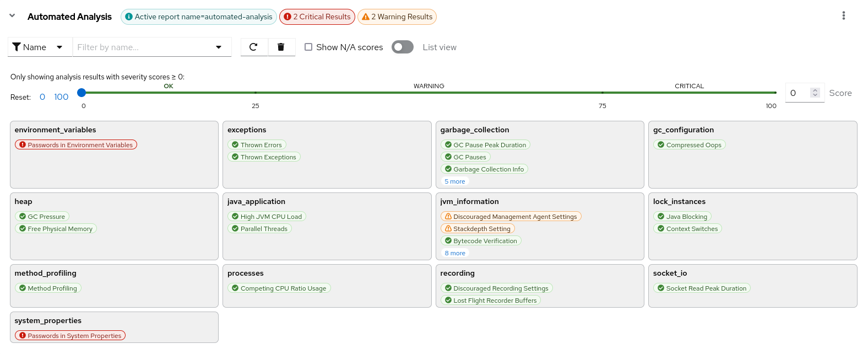Click the 2 Warning Results badge
The height and width of the screenshot is (354, 868).
tap(397, 17)
